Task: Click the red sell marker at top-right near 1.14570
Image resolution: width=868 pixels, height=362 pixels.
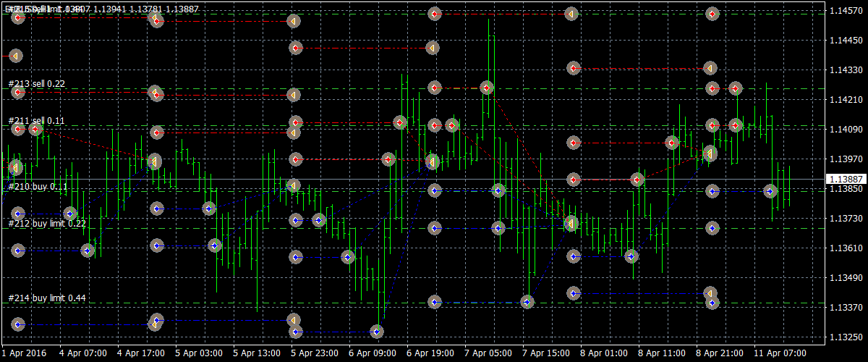Action: pos(712,14)
